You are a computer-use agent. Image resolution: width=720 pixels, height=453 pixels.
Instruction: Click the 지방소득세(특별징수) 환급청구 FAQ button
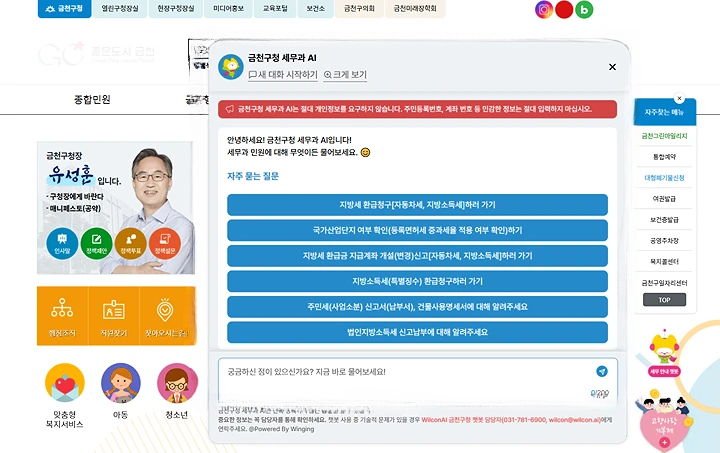click(417, 281)
